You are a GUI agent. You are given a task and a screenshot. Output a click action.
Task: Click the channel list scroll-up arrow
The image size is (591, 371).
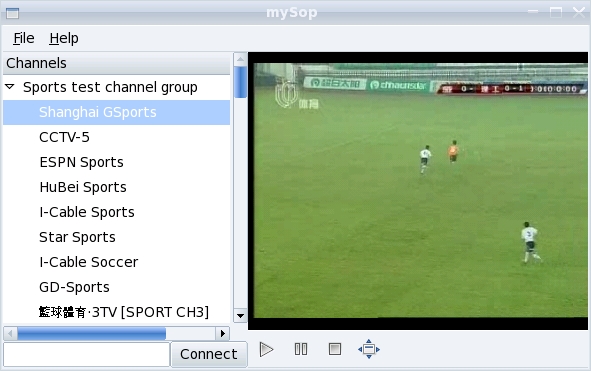pos(240,59)
